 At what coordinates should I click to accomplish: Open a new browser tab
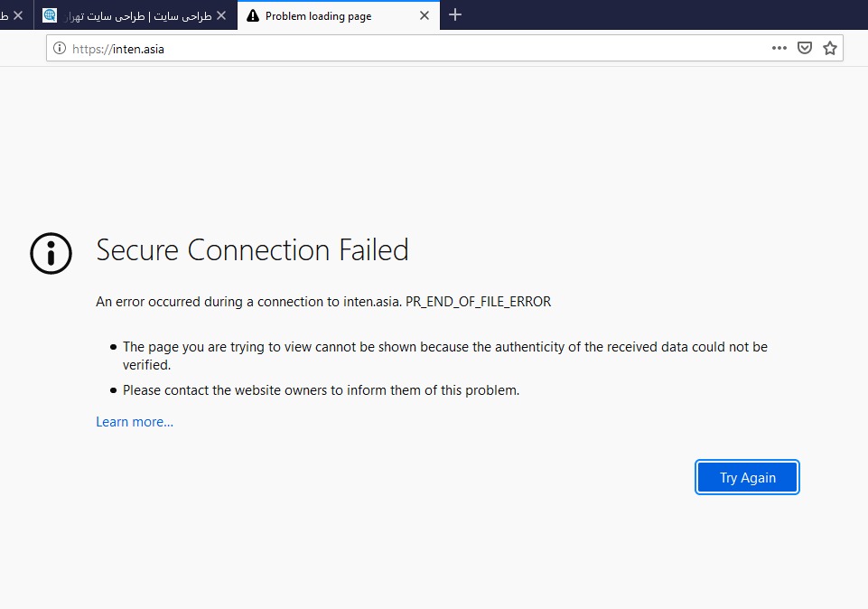tap(455, 15)
